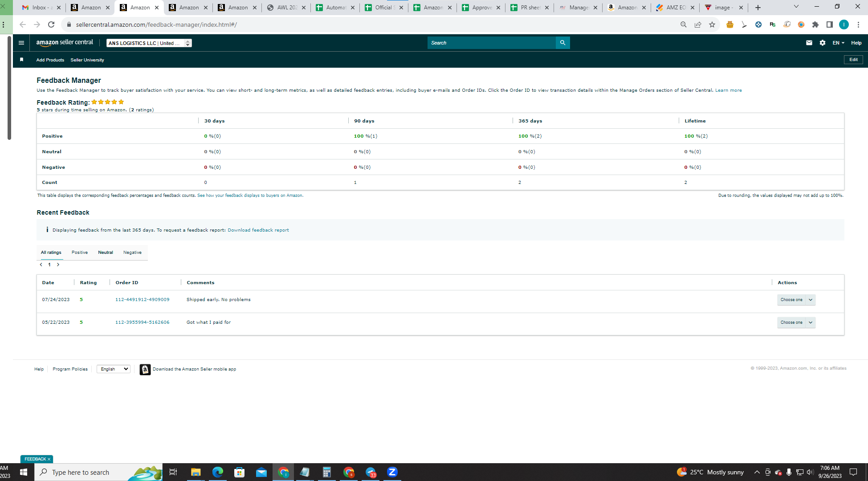
Task: Close the FEEDBACK widget tab
Action: pos(49,459)
